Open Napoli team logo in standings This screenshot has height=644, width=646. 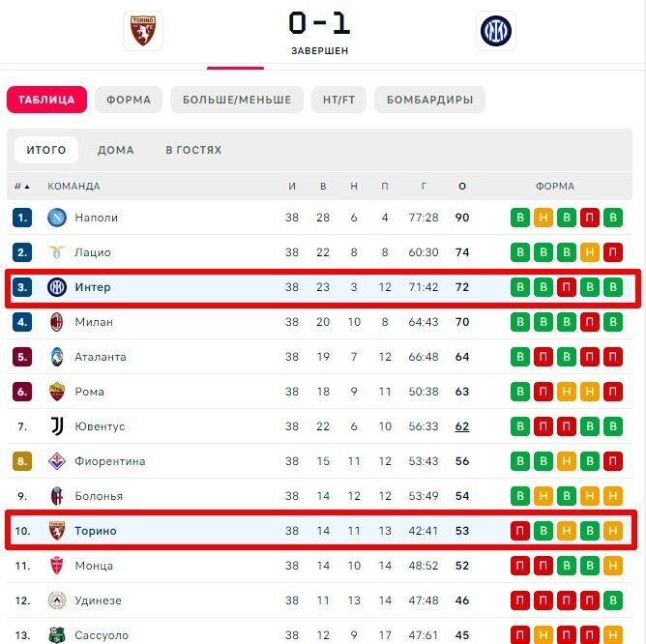point(57,218)
